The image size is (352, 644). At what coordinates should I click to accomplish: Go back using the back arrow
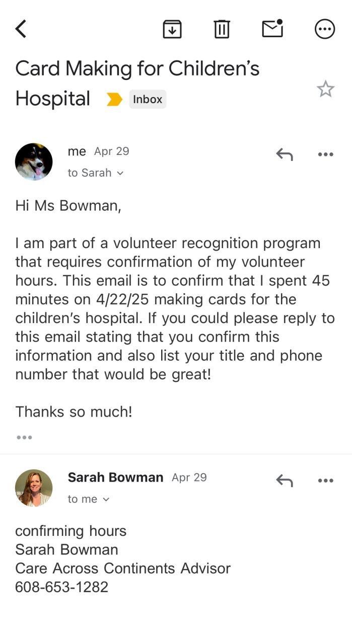click(x=21, y=29)
